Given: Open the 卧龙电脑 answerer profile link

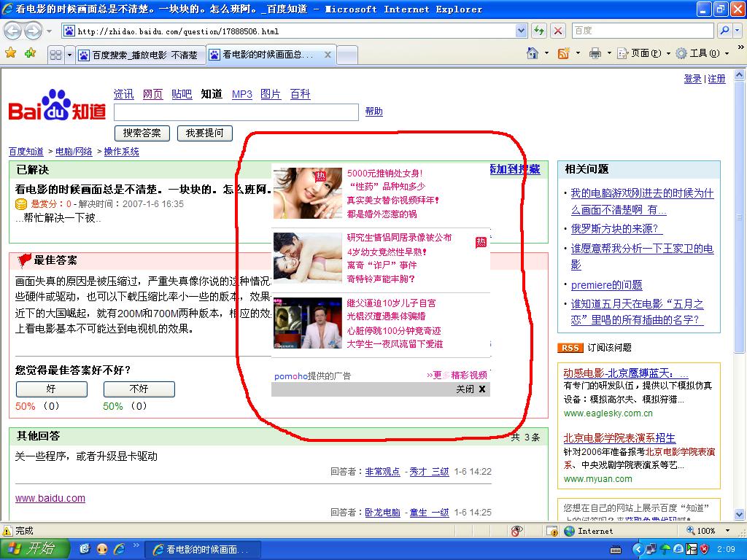Looking at the screenshot, I should coord(382,513).
